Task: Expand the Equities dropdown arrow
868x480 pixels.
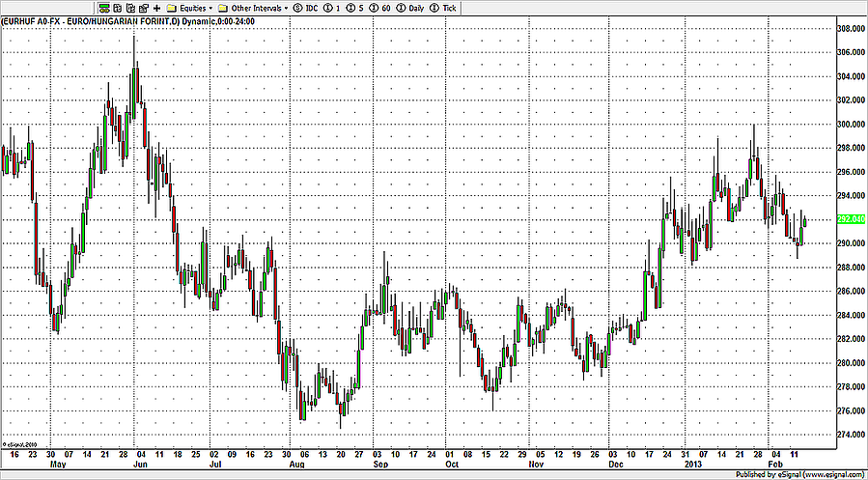Action: tap(210, 8)
